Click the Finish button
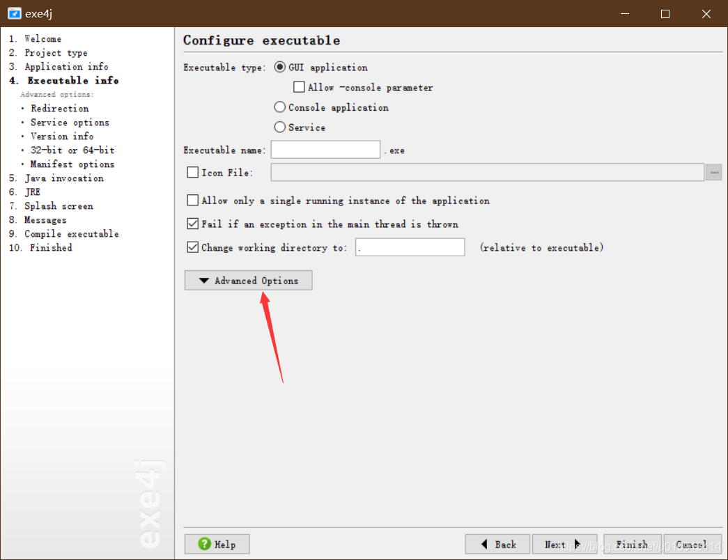This screenshot has height=560, width=728. tap(633, 544)
